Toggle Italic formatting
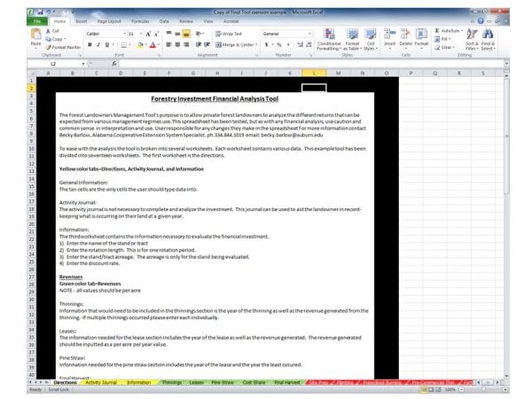532x399 pixels. [98, 43]
